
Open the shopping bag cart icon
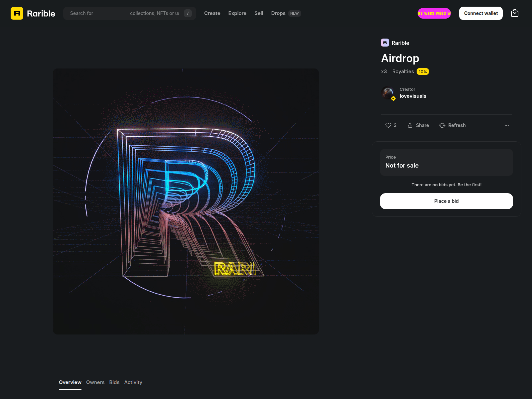[x=514, y=13]
